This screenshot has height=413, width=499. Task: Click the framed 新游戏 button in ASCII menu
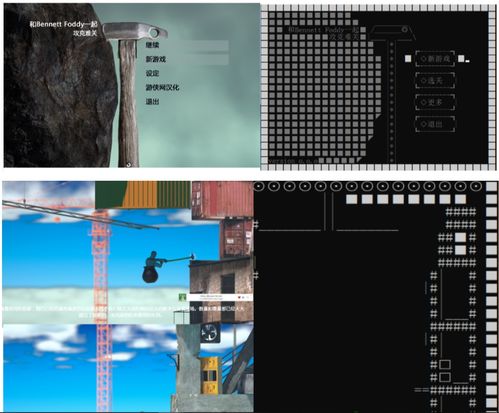point(435,59)
